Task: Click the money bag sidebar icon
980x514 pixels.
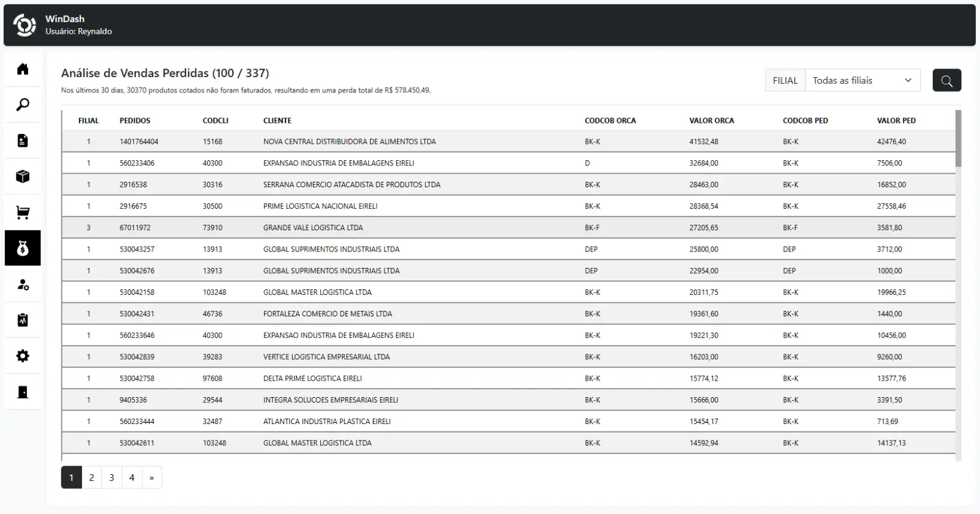Action: tap(23, 248)
